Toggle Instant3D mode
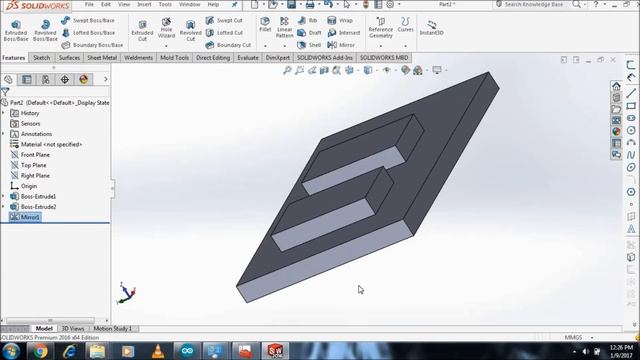This screenshot has height=360, width=640. (431, 27)
